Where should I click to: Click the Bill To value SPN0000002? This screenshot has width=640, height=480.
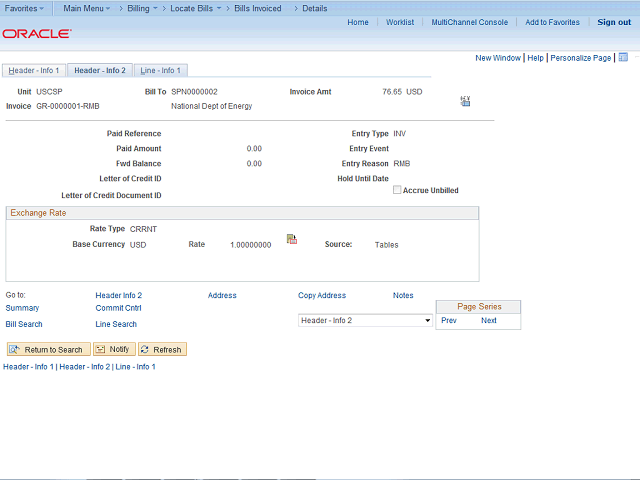click(194, 92)
